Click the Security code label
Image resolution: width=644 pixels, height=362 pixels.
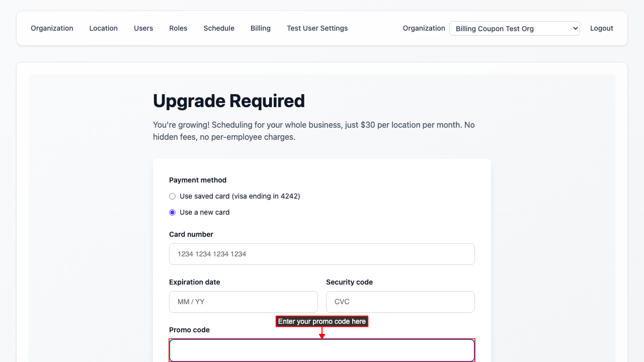[349, 282]
